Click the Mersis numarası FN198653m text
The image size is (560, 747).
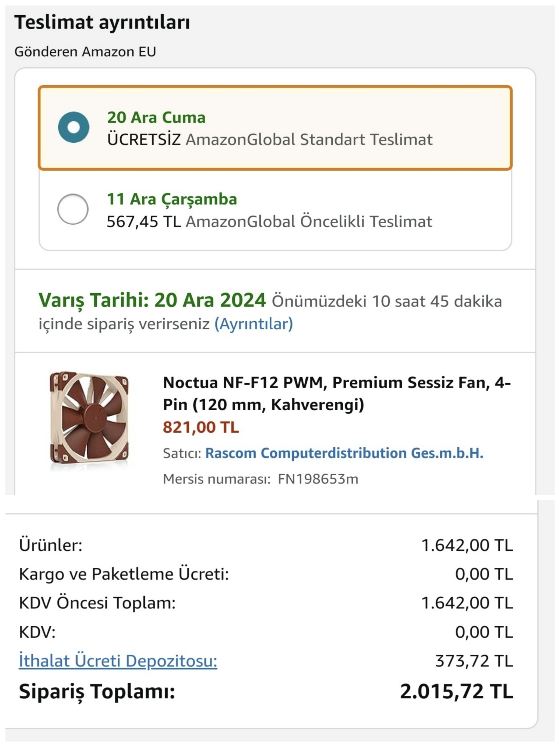click(260, 479)
